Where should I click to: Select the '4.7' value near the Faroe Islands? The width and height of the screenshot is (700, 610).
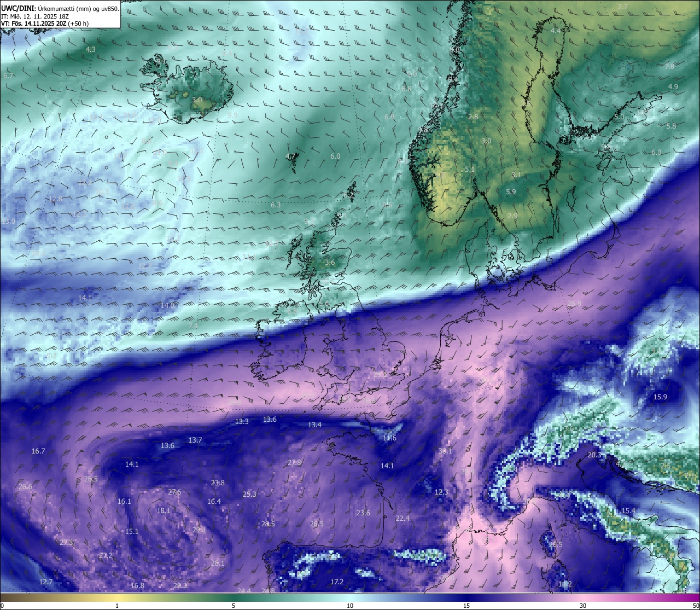(x=290, y=156)
